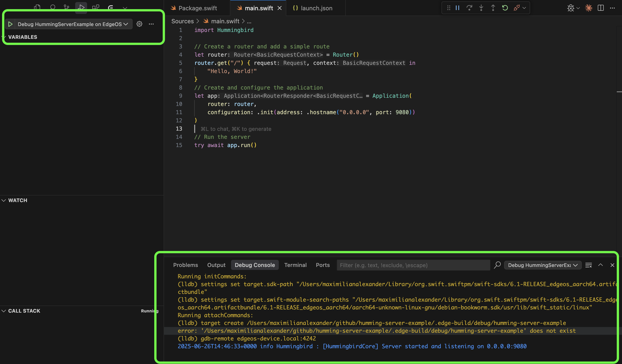Open the Ports panel tab
The image size is (622, 364).
coord(323,265)
